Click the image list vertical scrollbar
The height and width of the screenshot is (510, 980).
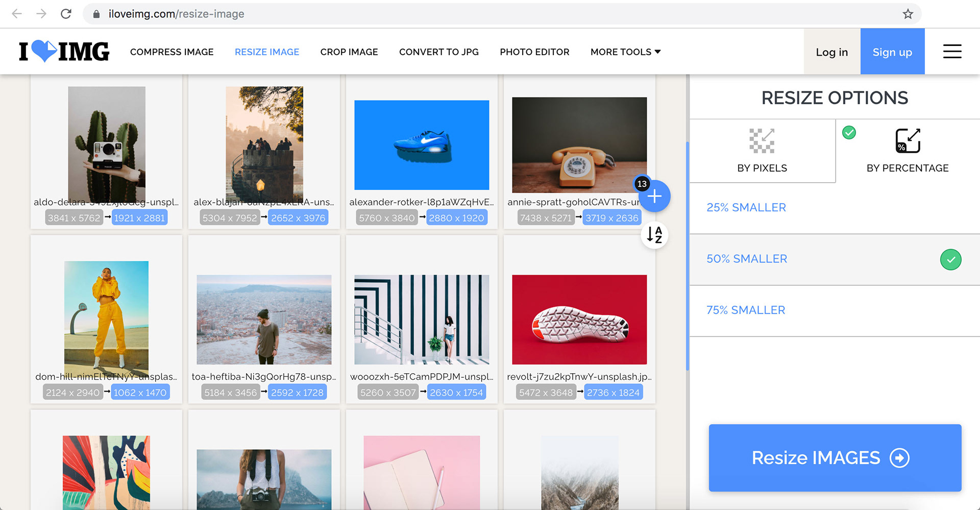click(688, 255)
